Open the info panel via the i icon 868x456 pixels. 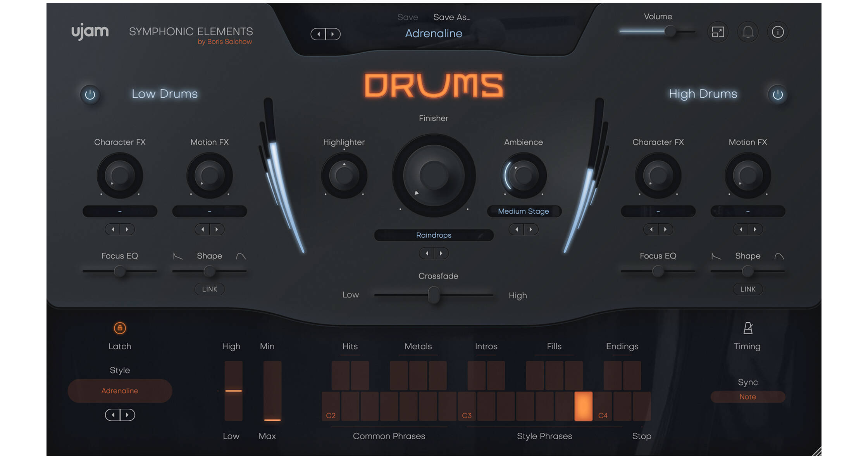click(x=778, y=32)
